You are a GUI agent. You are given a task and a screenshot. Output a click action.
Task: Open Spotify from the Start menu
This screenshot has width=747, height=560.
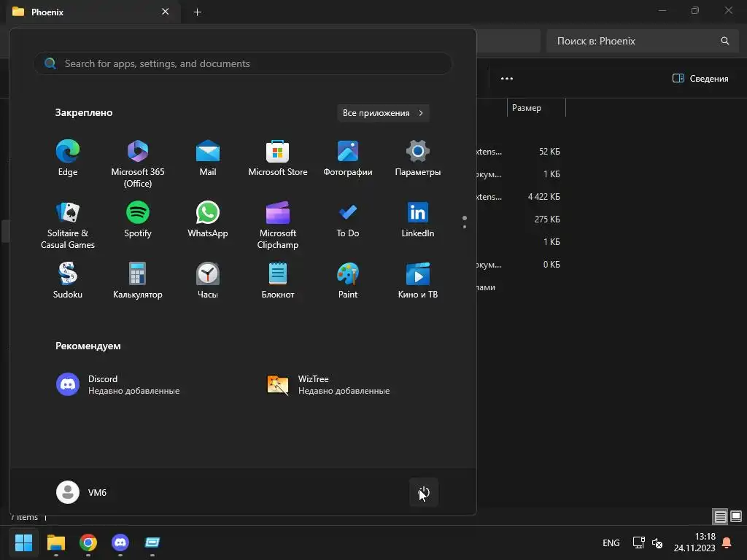click(x=138, y=219)
